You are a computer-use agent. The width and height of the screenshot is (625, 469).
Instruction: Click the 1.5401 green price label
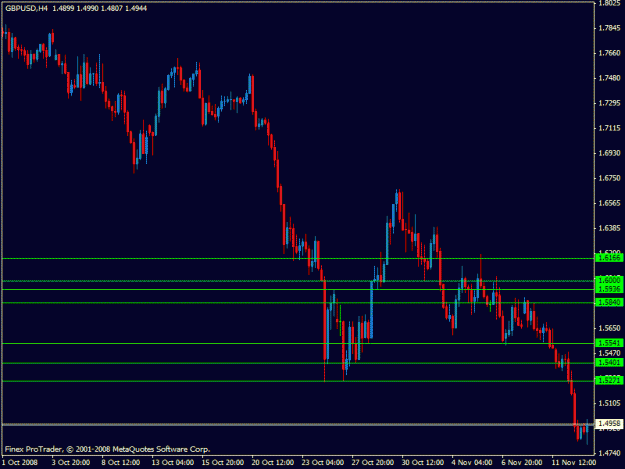609,363
